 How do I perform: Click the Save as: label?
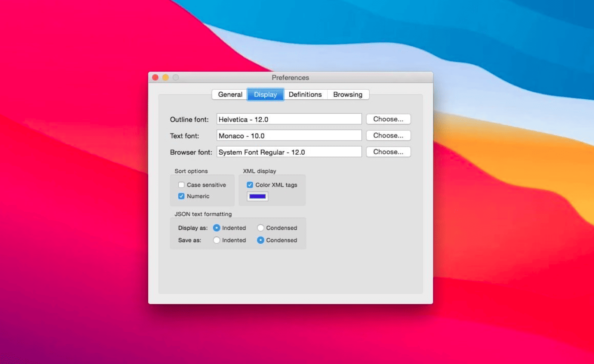click(x=190, y=240)
